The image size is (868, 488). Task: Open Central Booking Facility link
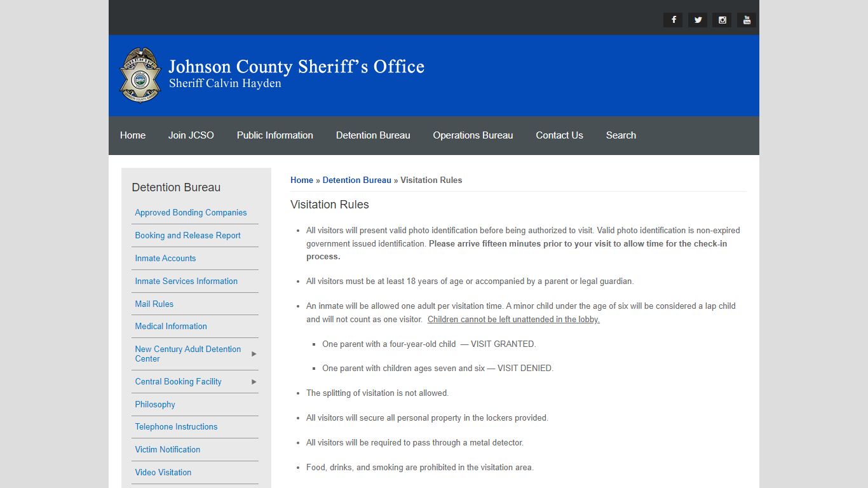178,381
